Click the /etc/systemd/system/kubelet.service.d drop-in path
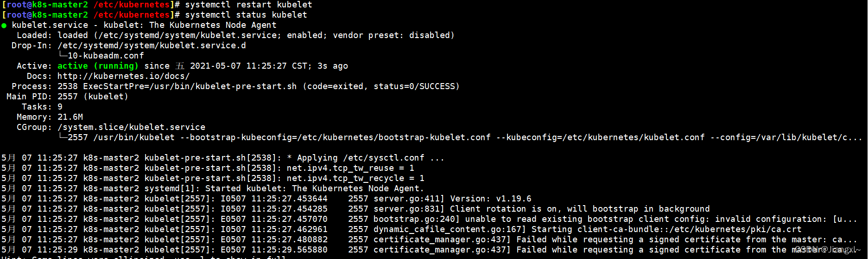The width and height of the screenshot is (868, 259). pyautogui.click(x=152, y=45)
